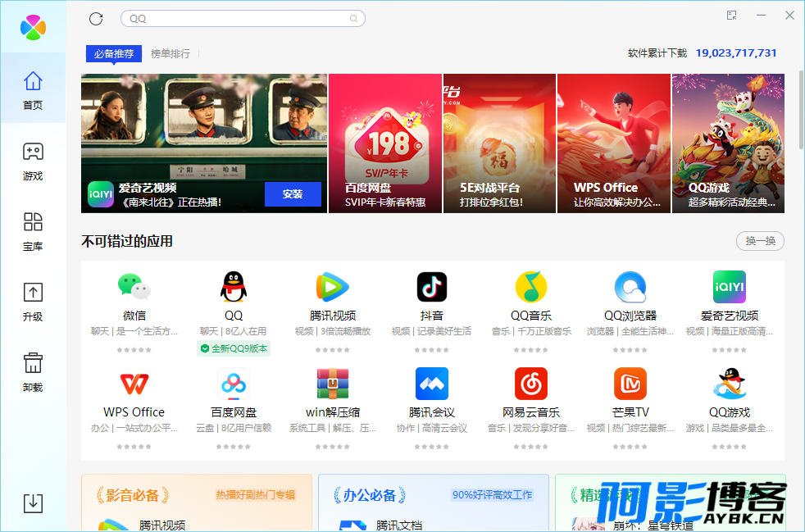Open the 宝库 software library section
Image resolution: width=805 pixels, height=532 pixels.
pyautogui.click(x=33, y=232)
